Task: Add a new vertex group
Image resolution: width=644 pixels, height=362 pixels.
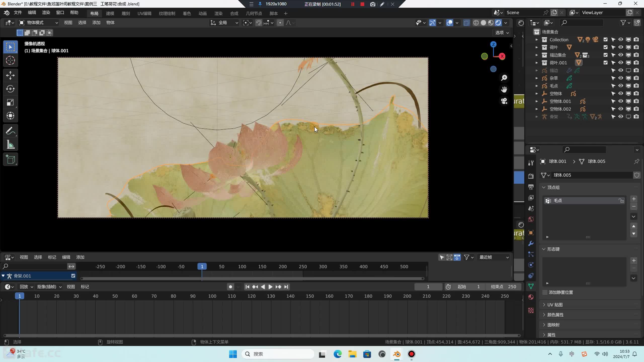Action: point(634,199)
